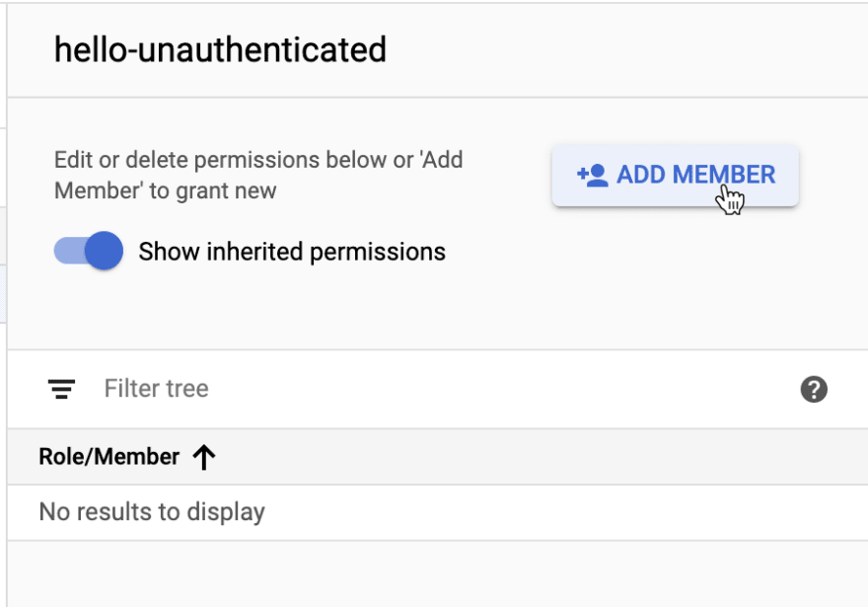The width and height of the screenshot is (868, 607).
Task: Click the add-person icon in ADD MEMBER
Action: click(593, 175)
